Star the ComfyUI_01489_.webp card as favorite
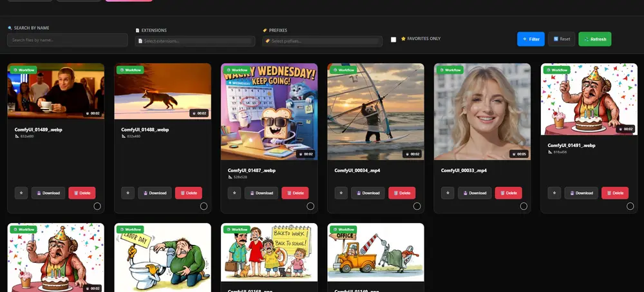 [x=21, y=193]
